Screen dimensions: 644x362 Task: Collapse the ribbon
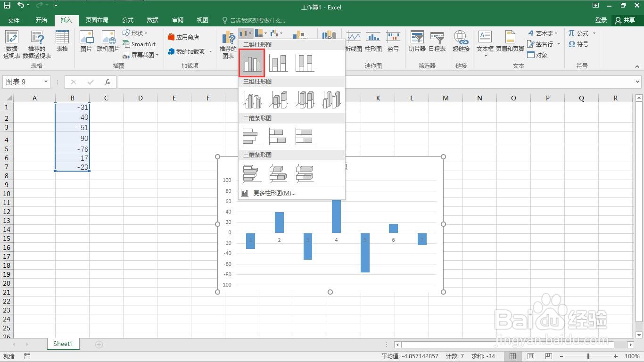point(637,67)
